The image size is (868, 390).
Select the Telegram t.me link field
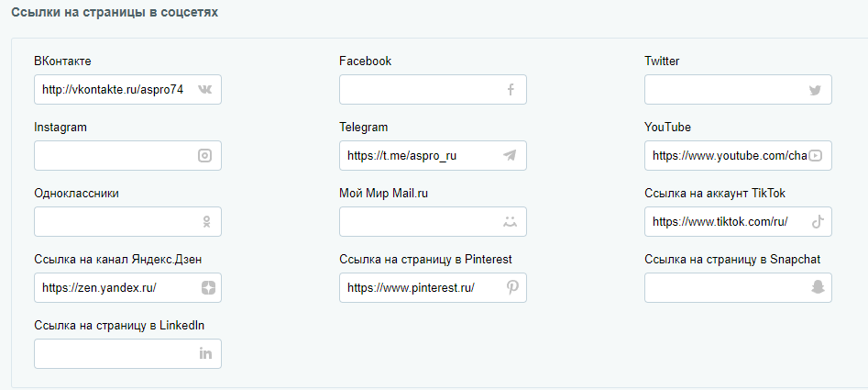(433, 156)
